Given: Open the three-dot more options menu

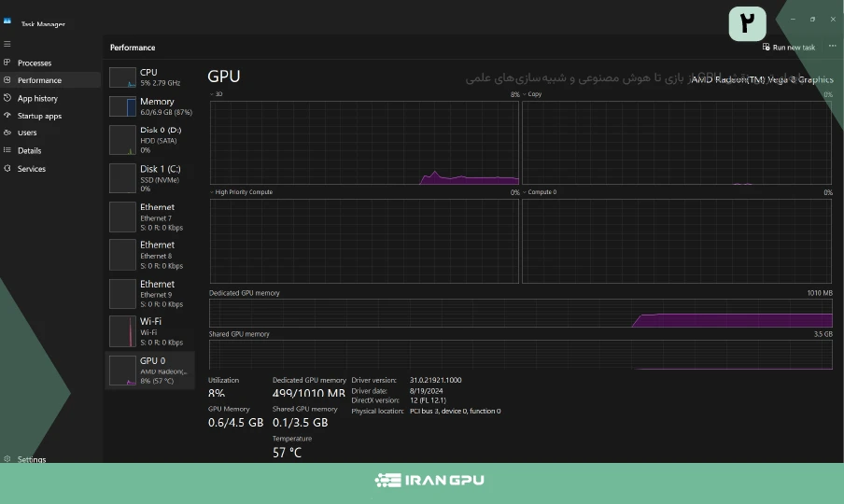Looking at the screenshot, I should pyautogui.click(x=832, y=47).
